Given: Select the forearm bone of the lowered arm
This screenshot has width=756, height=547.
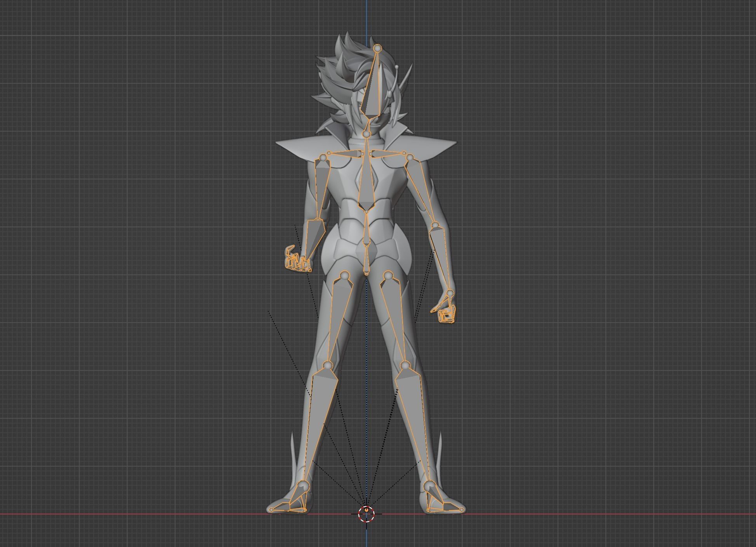Looking at the screenshot, I should coord(440,258).
